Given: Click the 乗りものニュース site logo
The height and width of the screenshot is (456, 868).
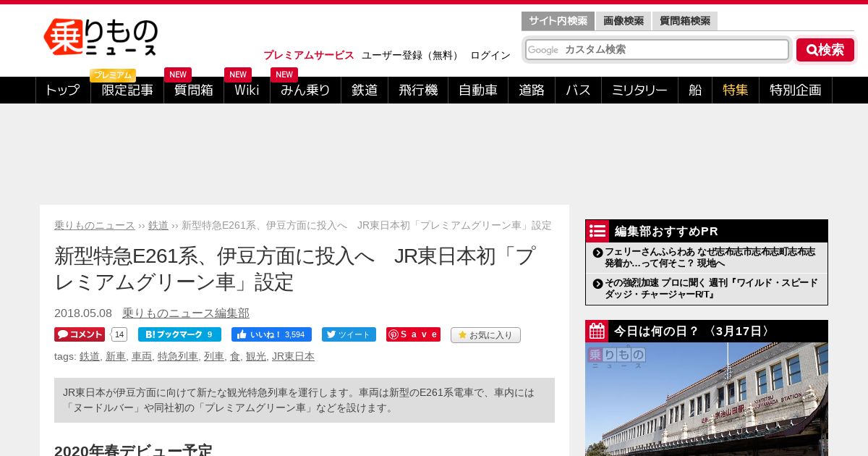Looking at the screenshot, I should 100,37.
